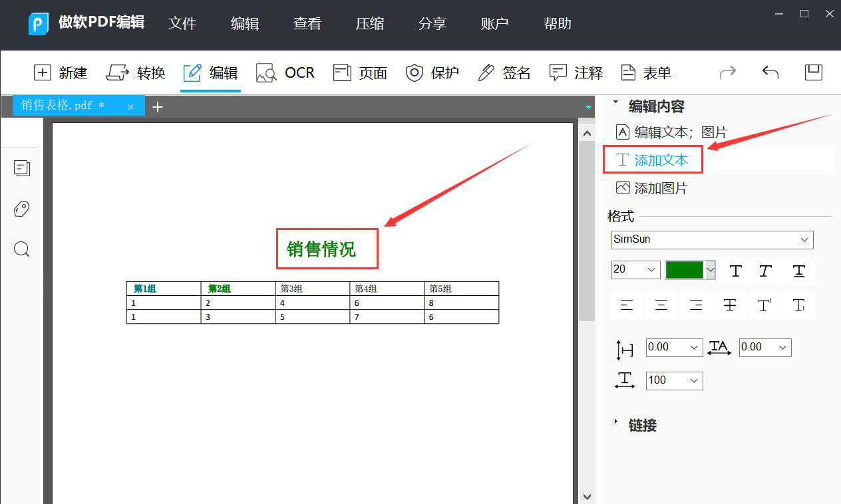The width and height of the screenshot is (841, 504).
Task: Add a new tab with plus button
Action: click(x=158, y=106)
